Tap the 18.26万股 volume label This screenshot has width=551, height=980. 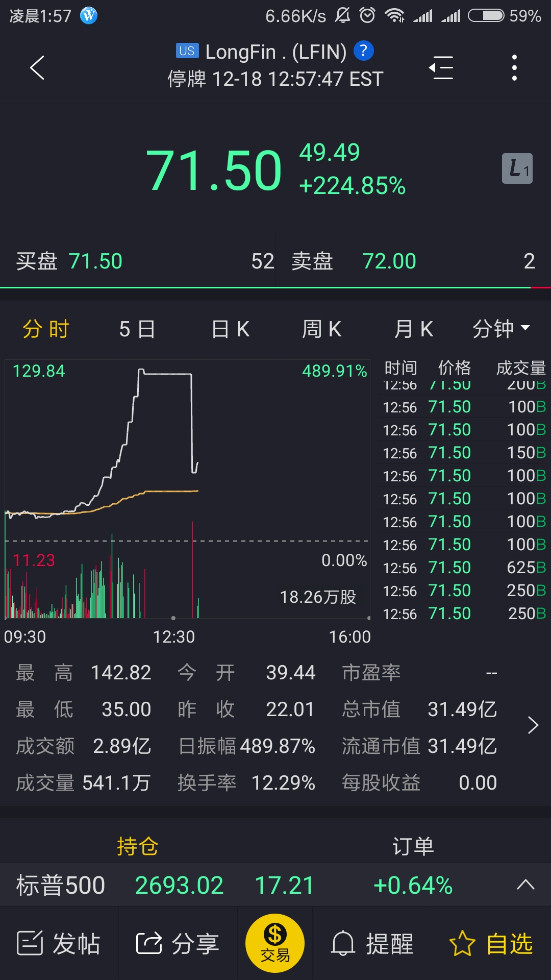318,597
